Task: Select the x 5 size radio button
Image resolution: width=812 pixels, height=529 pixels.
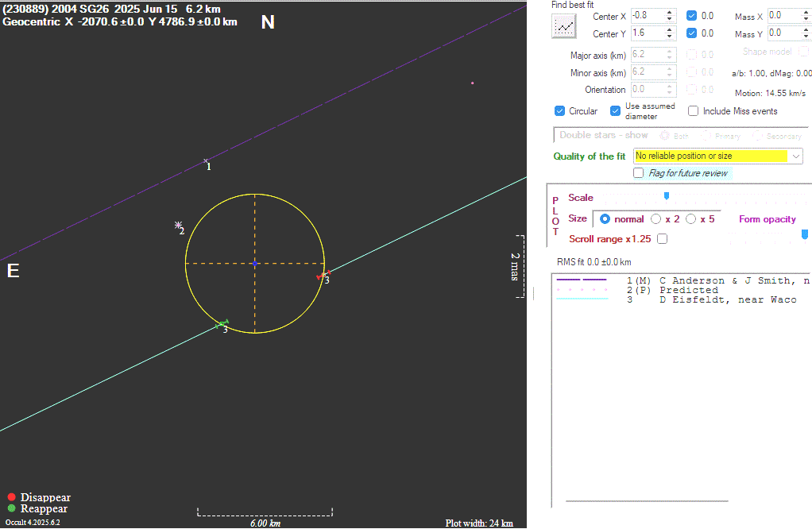Action: coord(690,219)
